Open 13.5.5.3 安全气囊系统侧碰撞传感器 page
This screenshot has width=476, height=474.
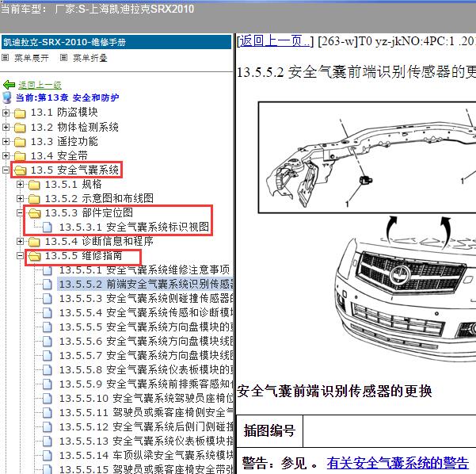(x=146, y=298)
